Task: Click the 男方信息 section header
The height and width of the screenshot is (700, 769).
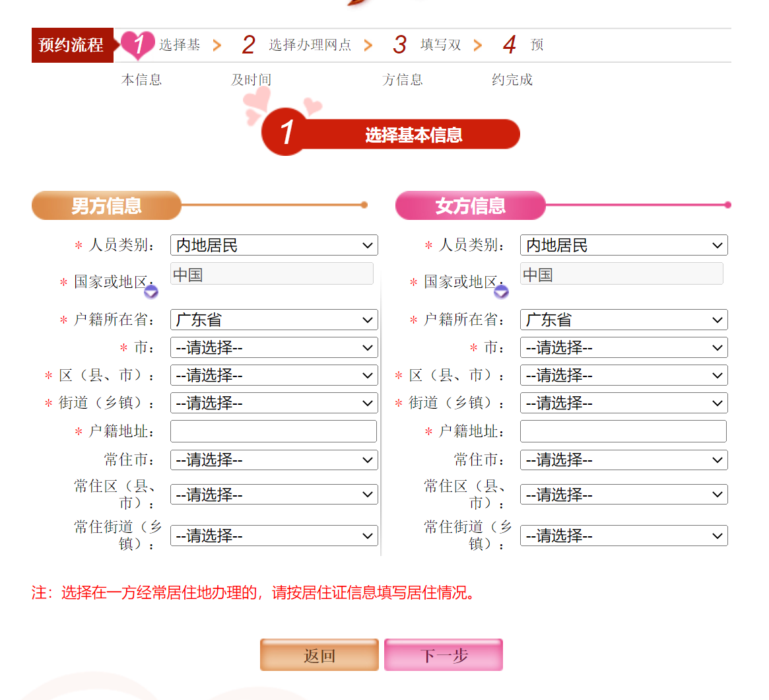Action: [106, 205]
